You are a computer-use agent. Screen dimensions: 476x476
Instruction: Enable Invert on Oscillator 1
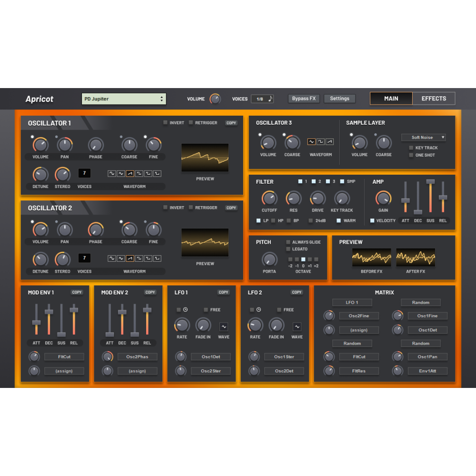point(166,123)
